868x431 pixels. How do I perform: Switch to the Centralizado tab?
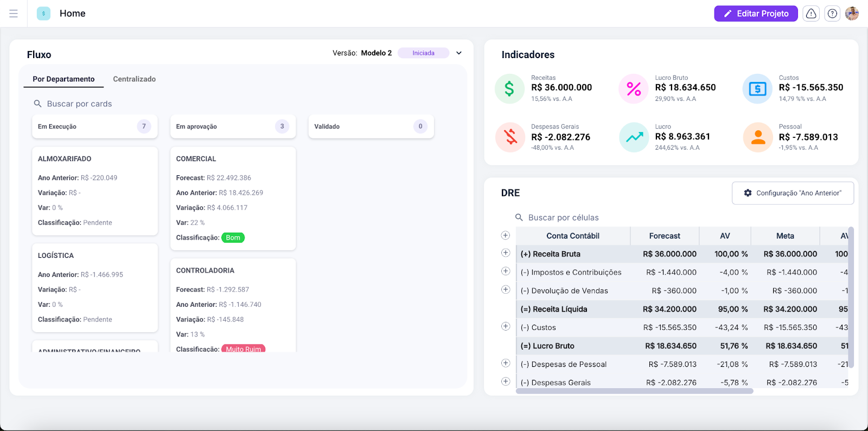click(x=134, y=79)
